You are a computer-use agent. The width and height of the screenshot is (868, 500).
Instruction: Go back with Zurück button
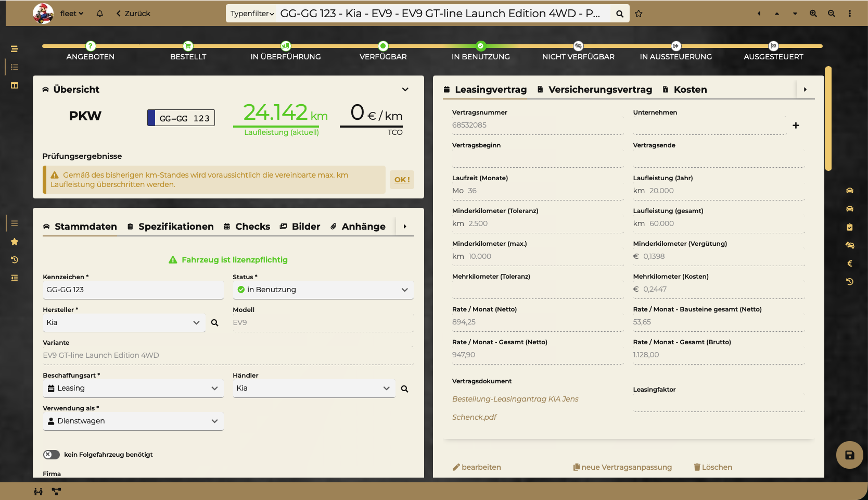[133, 14]
